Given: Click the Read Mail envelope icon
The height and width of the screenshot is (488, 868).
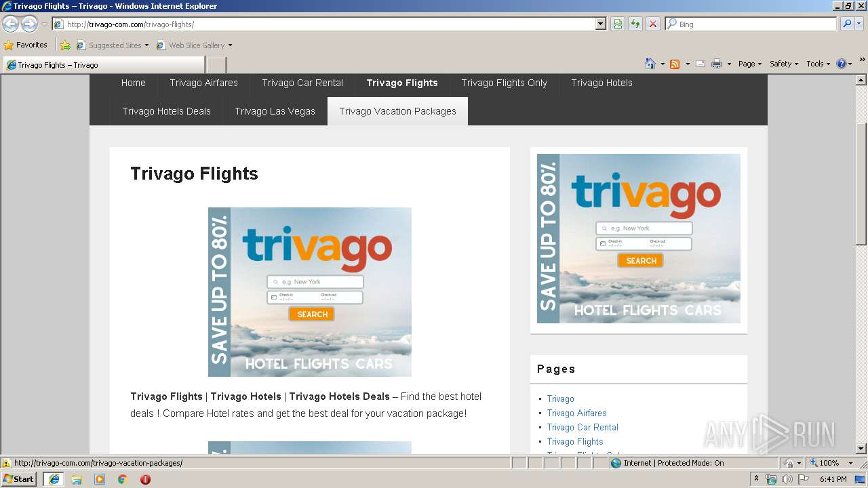Looking at the screenshot, I should 701,64.
